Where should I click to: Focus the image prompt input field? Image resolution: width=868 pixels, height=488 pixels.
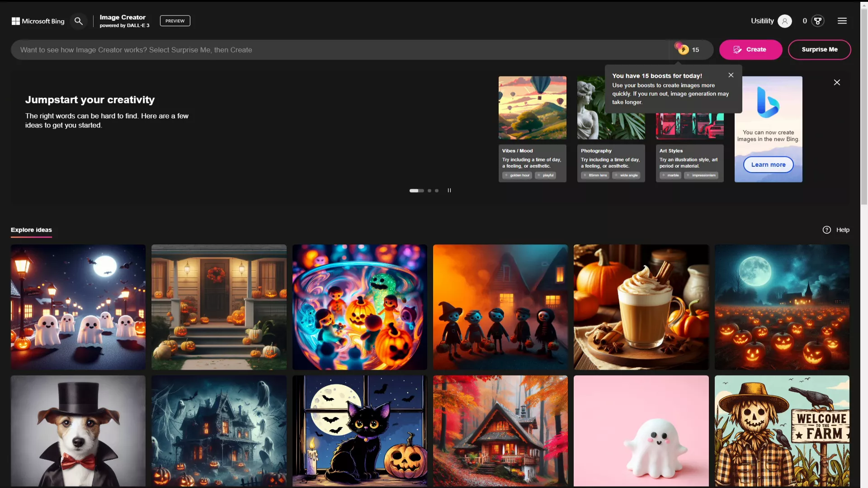(339, 50)
